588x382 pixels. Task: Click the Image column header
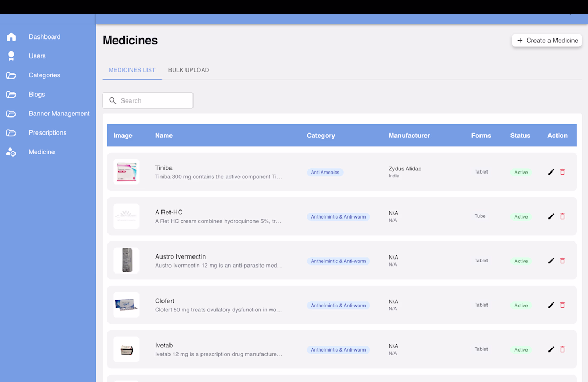coord(123,135)
